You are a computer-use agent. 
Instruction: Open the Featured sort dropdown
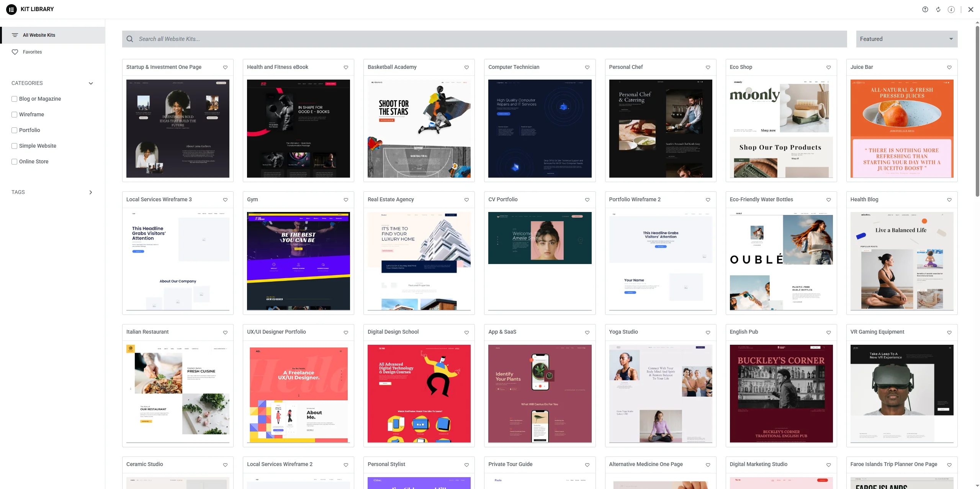pos(906,39)
